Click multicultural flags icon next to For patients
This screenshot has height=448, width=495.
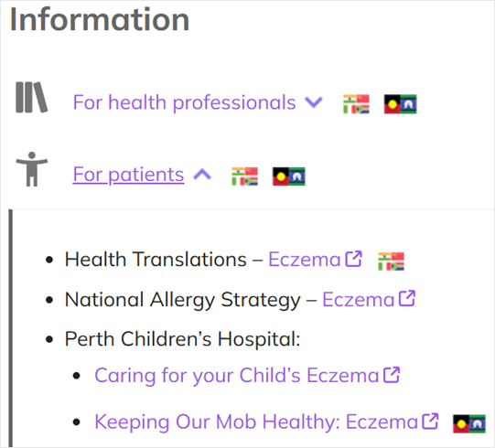coord(244,176)
